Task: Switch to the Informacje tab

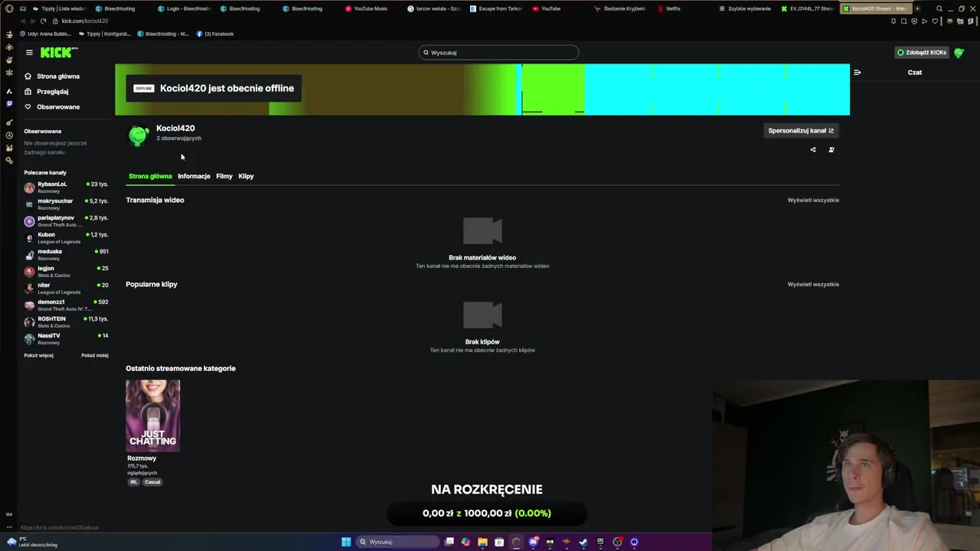Action: pyautogui.click(x=194, y=176)
